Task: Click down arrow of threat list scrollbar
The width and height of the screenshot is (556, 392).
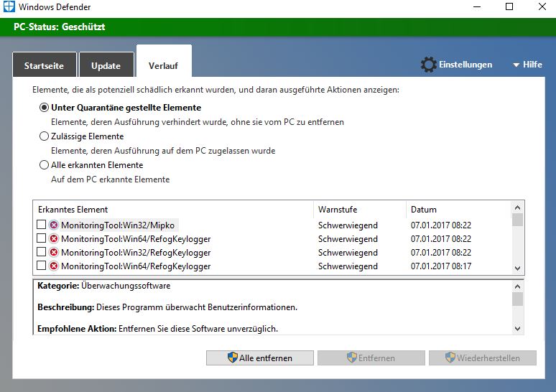Action: coord(517,269)
